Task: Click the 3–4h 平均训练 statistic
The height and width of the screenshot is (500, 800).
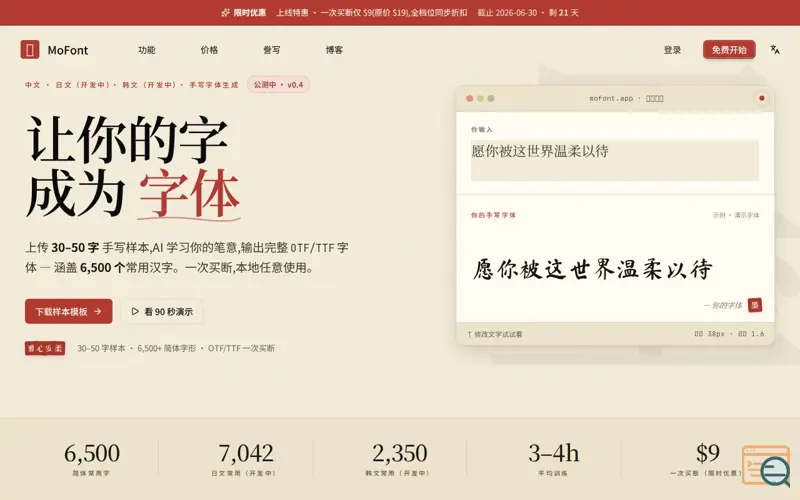Action: [554, 459]
